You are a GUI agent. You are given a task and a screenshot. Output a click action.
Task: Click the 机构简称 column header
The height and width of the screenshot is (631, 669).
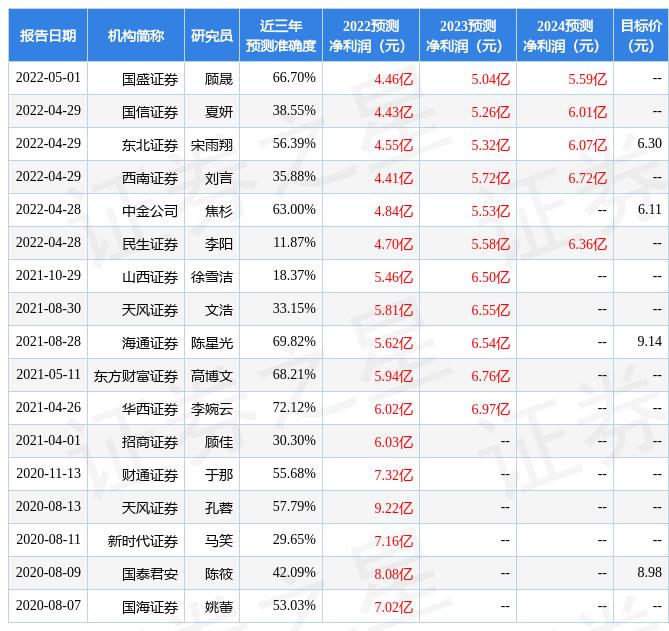tap(136, 35)
